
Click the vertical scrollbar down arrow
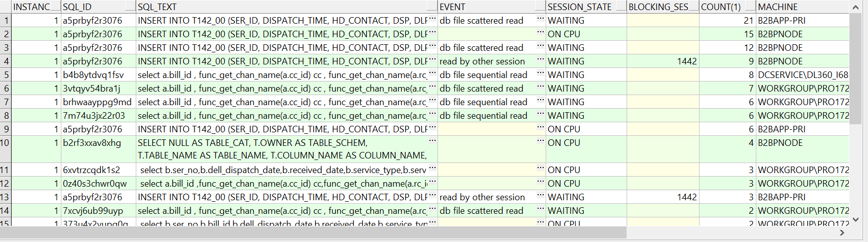coord(856,220)
